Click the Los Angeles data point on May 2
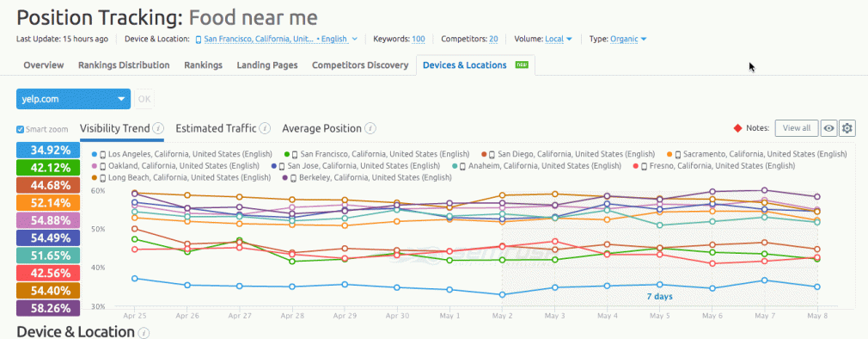The height and width of the screenshot is (339, 868). tap(502, 294)
